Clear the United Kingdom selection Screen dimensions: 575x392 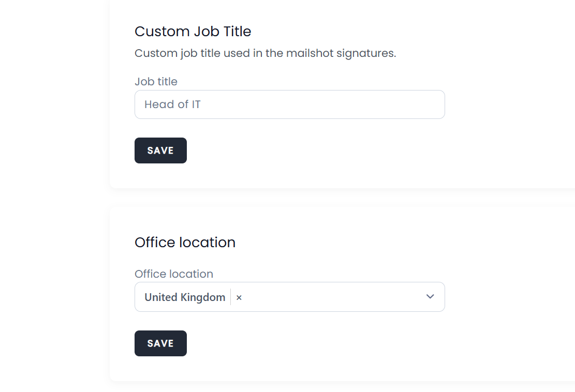pos(239,297)
